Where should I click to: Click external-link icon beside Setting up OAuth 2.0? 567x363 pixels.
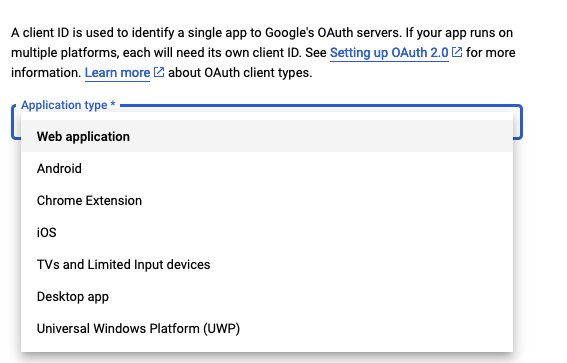[457, 52]
